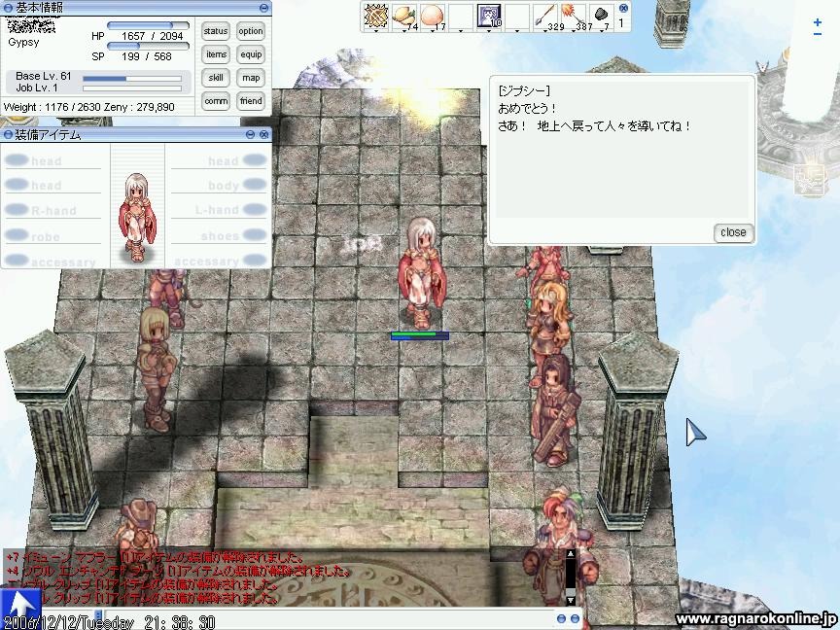This screenshot has width=840, height=630.
Task: Open the items inventory
Action: click(216, 54)
